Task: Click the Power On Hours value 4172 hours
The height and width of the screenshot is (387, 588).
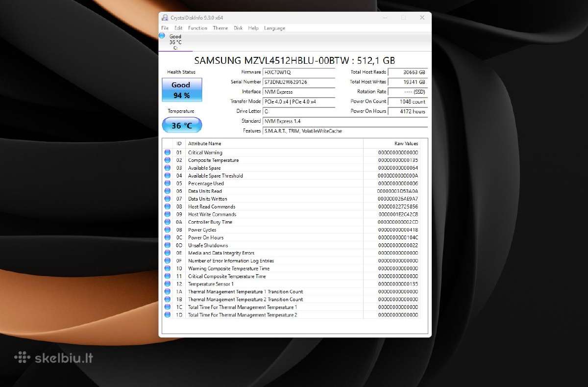Action: (408, 111)
